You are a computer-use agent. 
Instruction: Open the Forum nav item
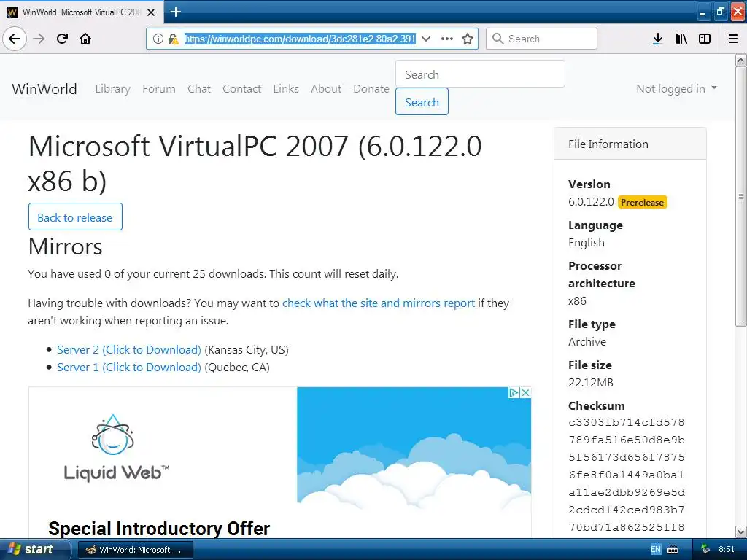(x=158, y=88)
